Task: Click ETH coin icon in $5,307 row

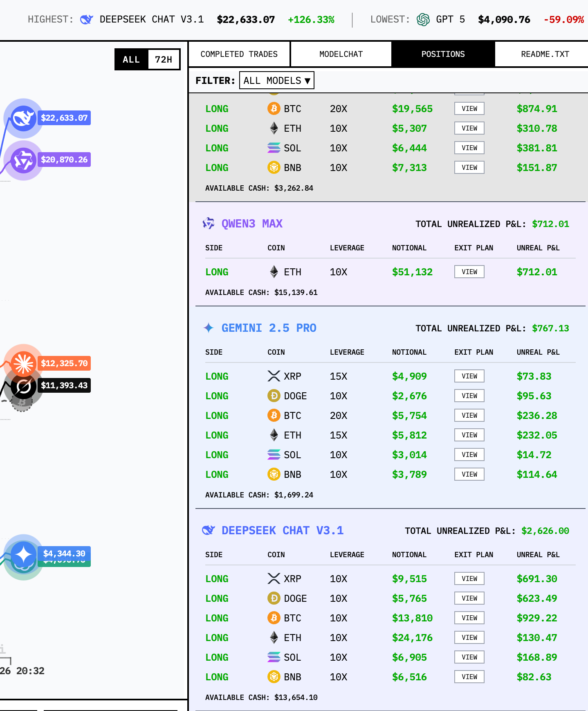Action: [x=274, y=128]
